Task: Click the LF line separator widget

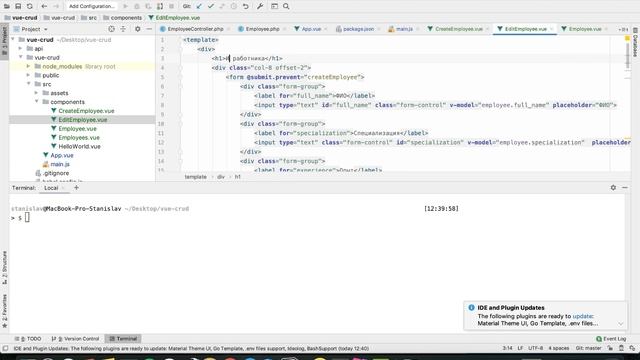Action: click(x=520, y=348)
